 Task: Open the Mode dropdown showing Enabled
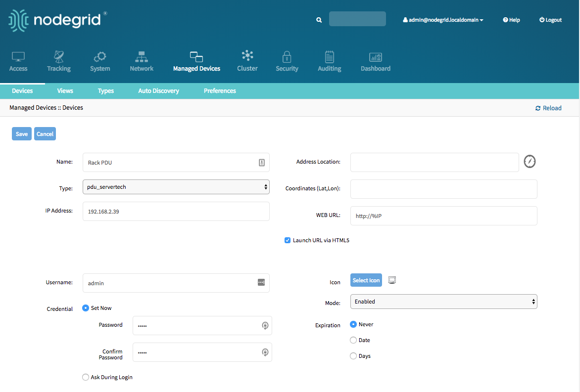click(x=443, y=302)
